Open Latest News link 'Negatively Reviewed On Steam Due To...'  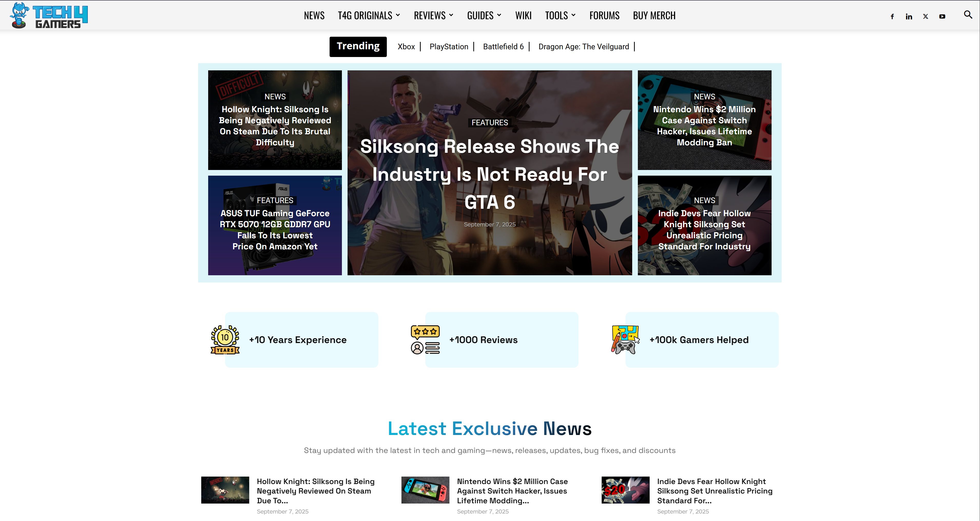(x=315, y=491)
